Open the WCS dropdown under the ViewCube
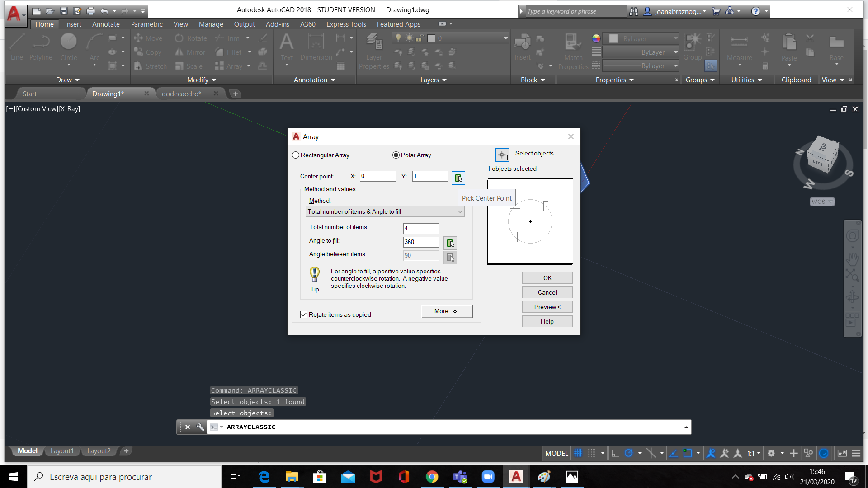Image resolution: width=868 pixels, height=488 pixels. 822,202
